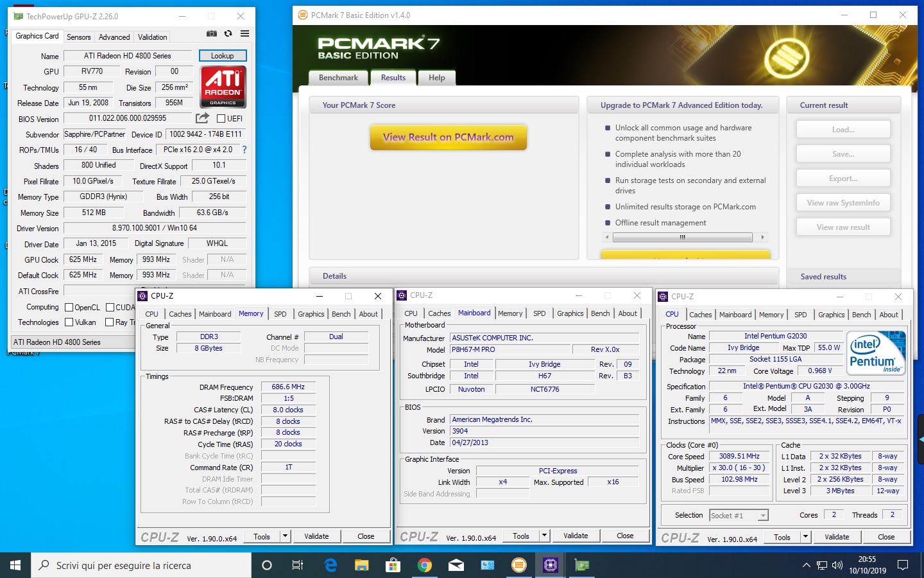Screen dimensions: 924x578
Task: Launch Google Chrome from the taskbar
Action: [x=425, y=565]
